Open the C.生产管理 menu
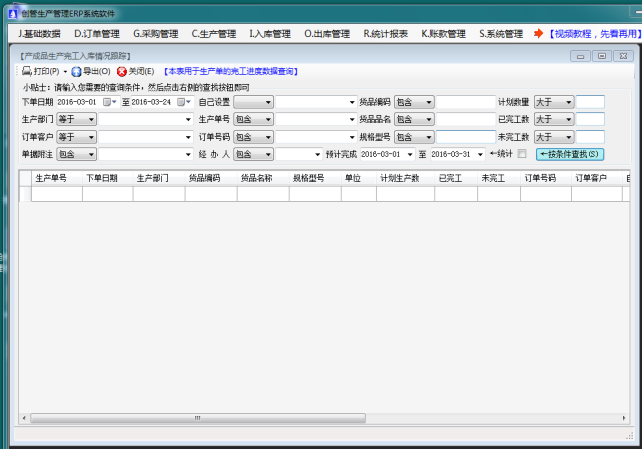The image size is (642, 450). pyautogui.click(x=215, y=34)
